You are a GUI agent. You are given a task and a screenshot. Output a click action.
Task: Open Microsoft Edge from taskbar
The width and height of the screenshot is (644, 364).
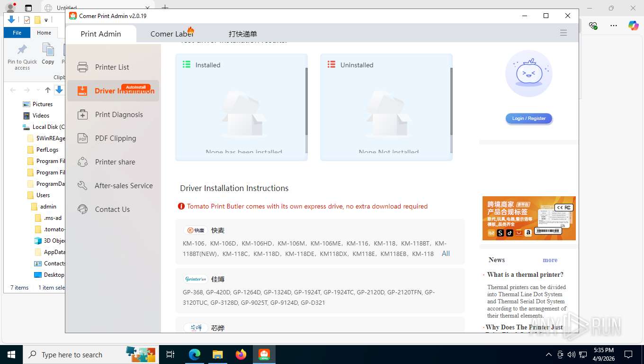(195, 355)
